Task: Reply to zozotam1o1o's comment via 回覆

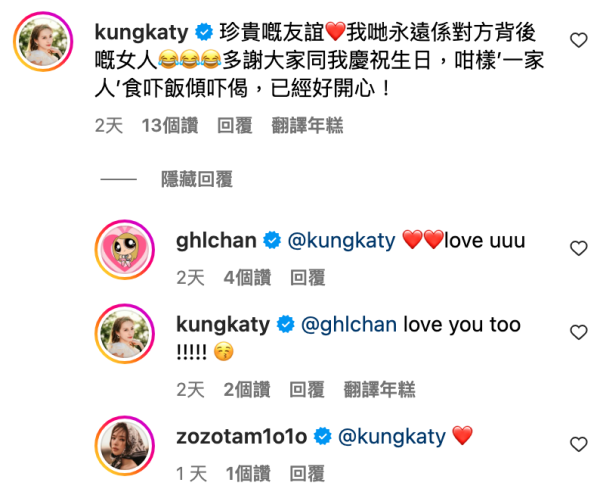Action: point(307,474)
